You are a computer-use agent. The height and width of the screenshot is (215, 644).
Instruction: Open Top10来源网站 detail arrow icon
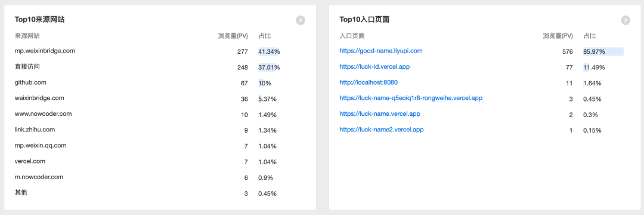click(x=300, y=20)
